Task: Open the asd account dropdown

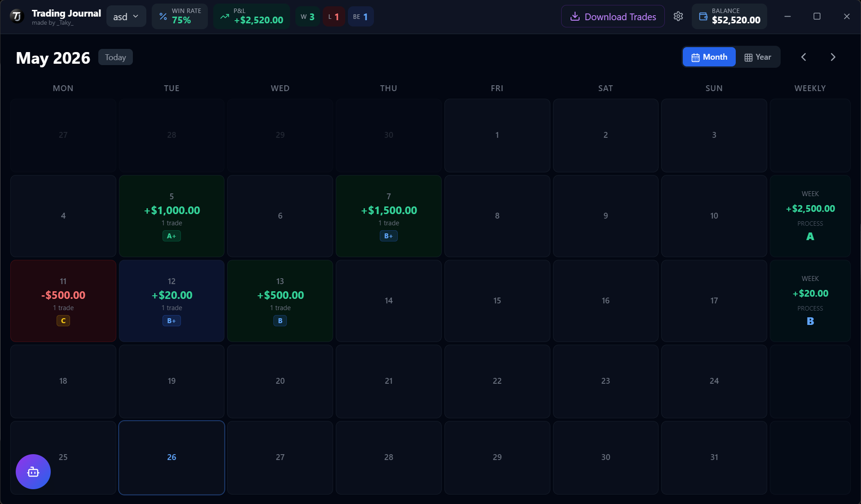Action: 126,17
